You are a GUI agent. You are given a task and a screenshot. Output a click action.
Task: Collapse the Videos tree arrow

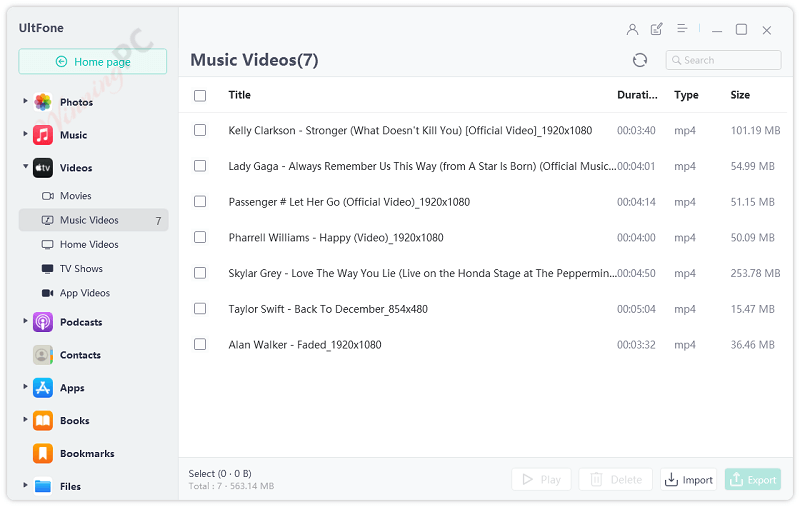(25, 166)
